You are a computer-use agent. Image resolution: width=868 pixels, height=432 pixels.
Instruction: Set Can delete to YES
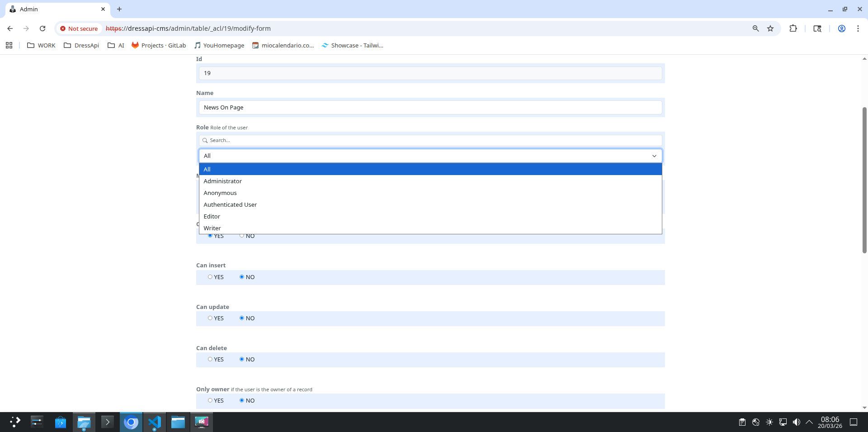pos(210,359)
